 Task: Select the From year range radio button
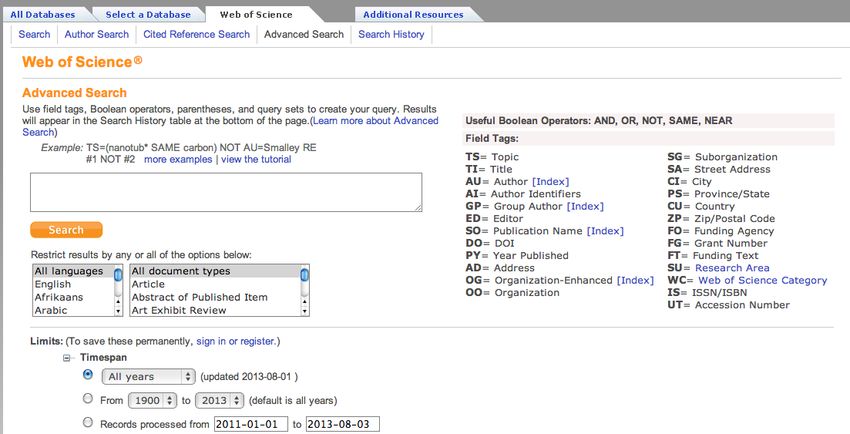[87, 399]
